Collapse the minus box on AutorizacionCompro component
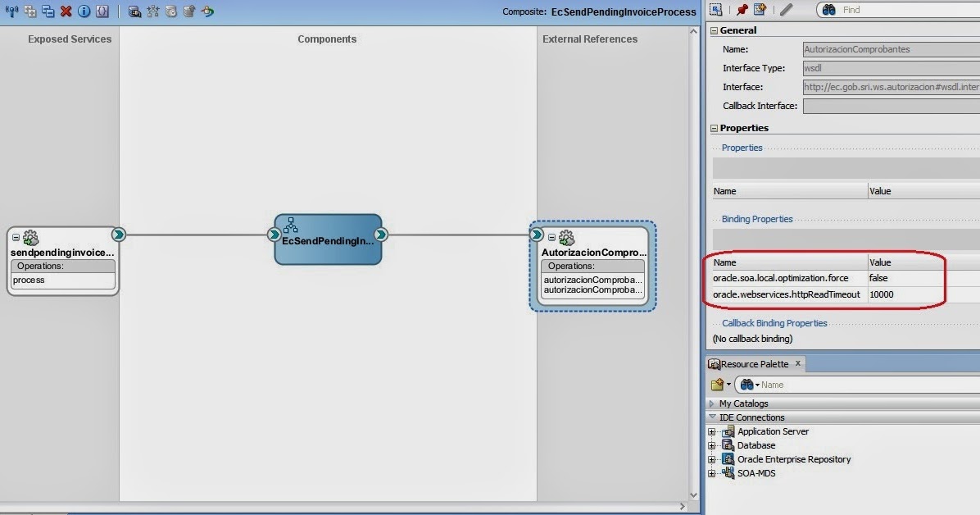Image resolution: width=980 pixels, height=515 pixels. pyautogui.click(x=552, y=238)
